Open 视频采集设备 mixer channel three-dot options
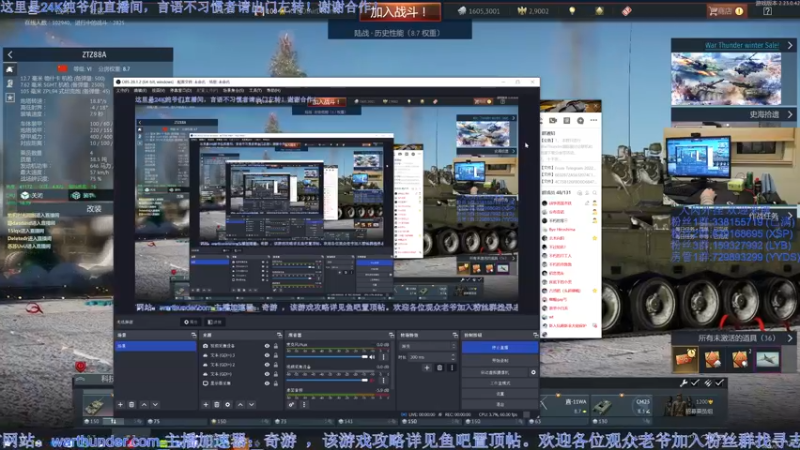The height and width of the screenshot is (450, 800). (384, 380)
